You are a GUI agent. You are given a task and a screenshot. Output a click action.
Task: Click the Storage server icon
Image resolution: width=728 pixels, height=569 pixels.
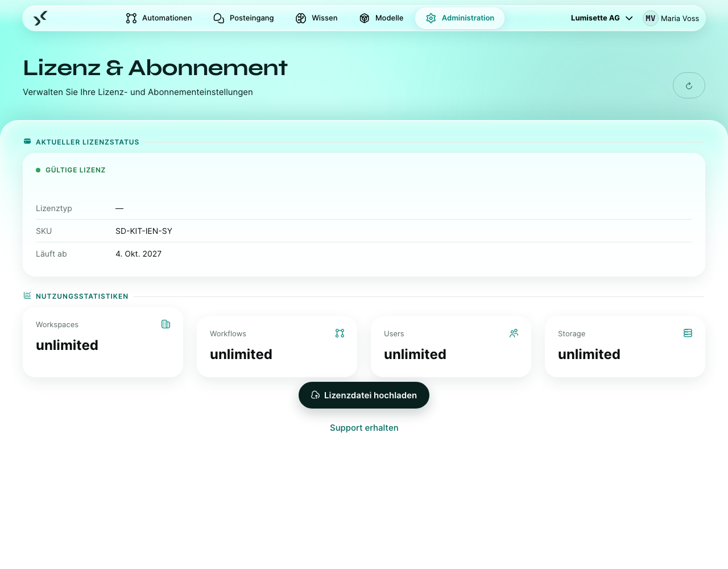pyautogui.click(x=688, y=333)
